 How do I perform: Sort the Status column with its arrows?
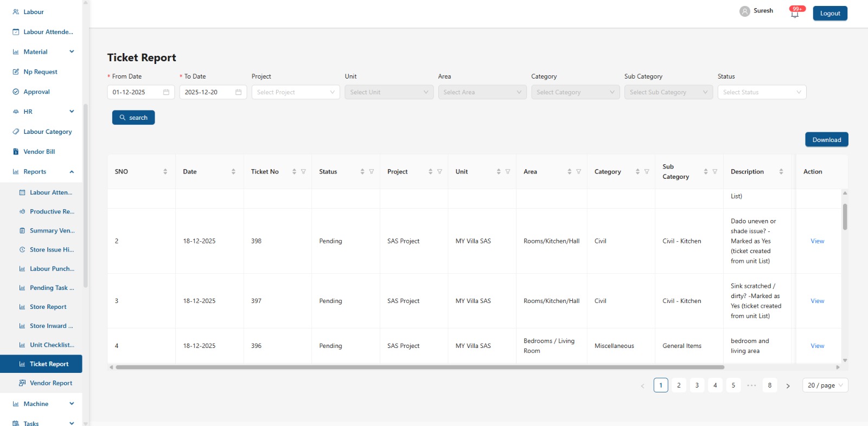coord(362,172)
